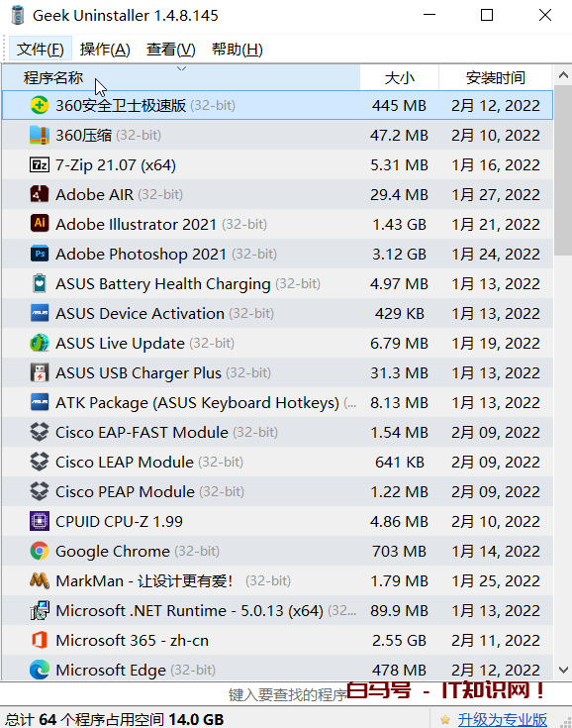572x728 pixels.
Task: Open the 帮助(H) menu
Action: click(238, 50)
